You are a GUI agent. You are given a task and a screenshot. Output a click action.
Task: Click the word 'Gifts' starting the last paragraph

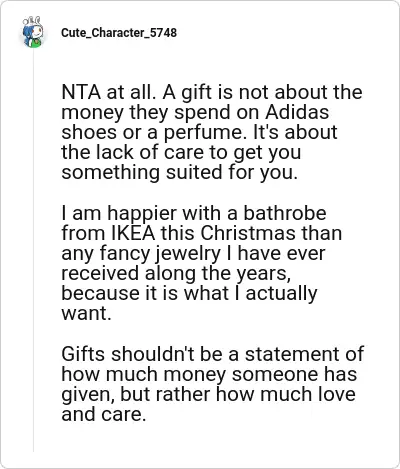pos(84,354)
